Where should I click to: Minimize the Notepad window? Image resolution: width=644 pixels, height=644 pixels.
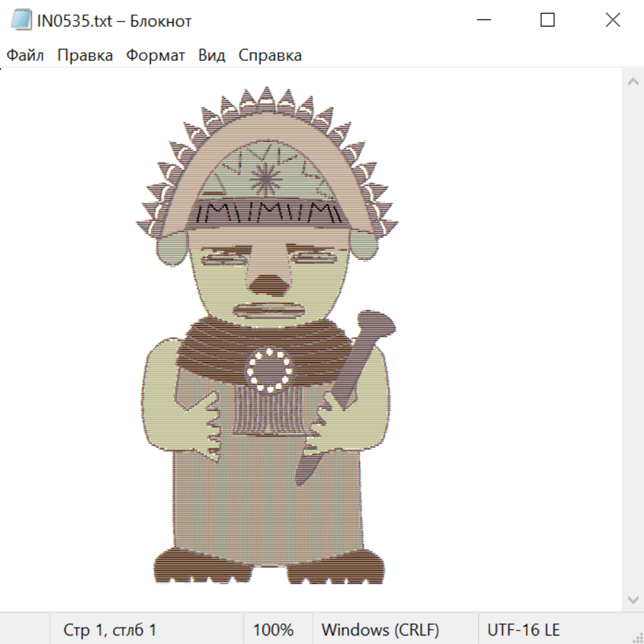[484, 21]
